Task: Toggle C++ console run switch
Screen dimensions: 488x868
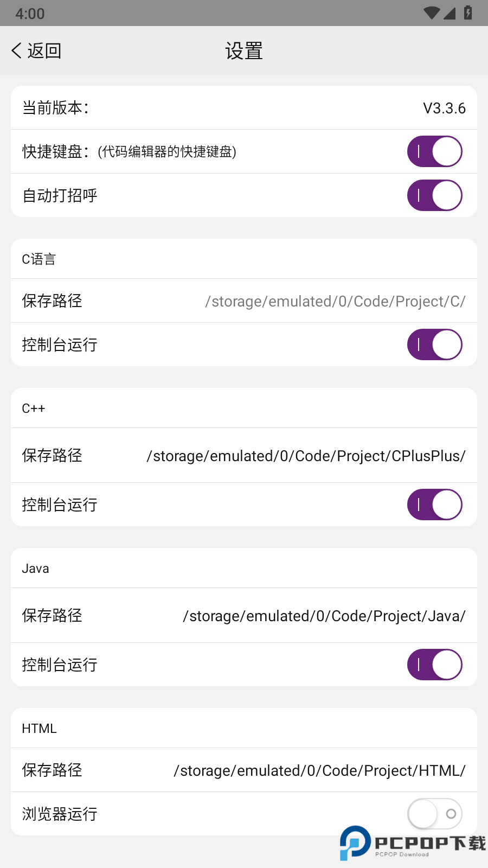Action: click(x=434, y=505)
